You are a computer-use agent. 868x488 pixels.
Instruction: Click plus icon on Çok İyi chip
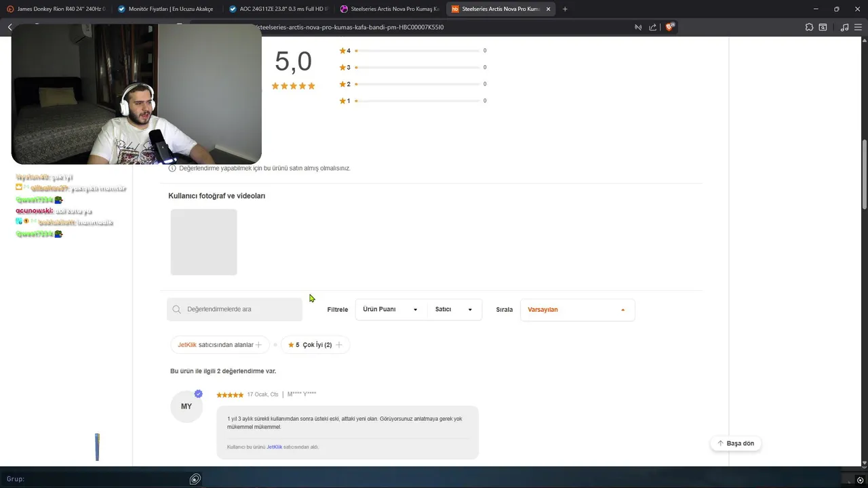339,345
